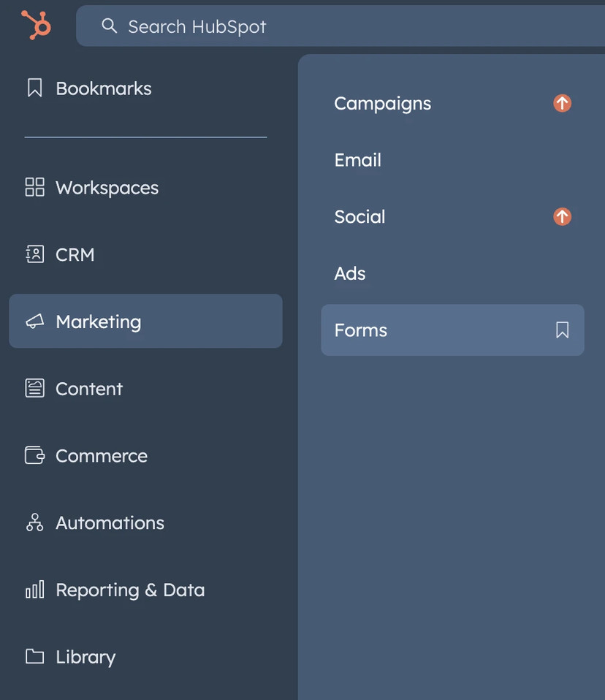Viewport: 605px width, 700px height.
Task: Toggle the bookmark icon on Forms
Action: point(560,330)
